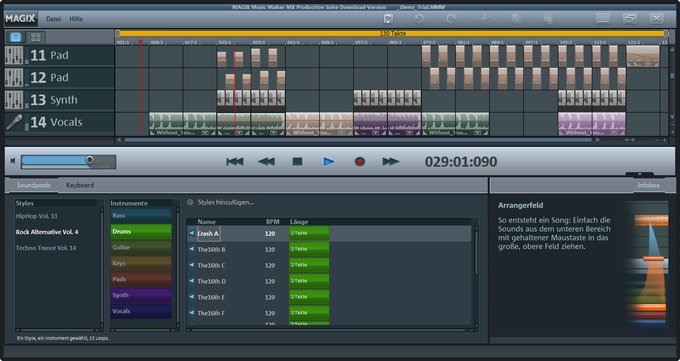Preview The16th C with its speaker icon
680x361 pixels.
pos(192,265)
